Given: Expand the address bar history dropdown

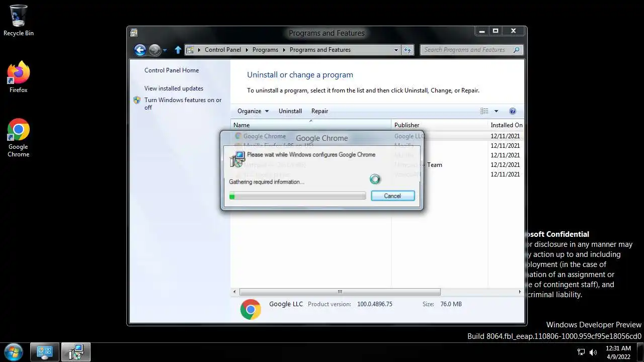Looking at the screenshot, I should (396, 50).
